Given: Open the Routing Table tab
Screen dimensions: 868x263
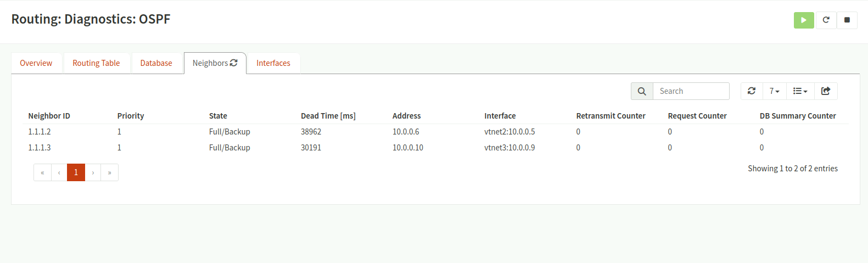Looking at the screenshot, I should (x=96, y=63).
